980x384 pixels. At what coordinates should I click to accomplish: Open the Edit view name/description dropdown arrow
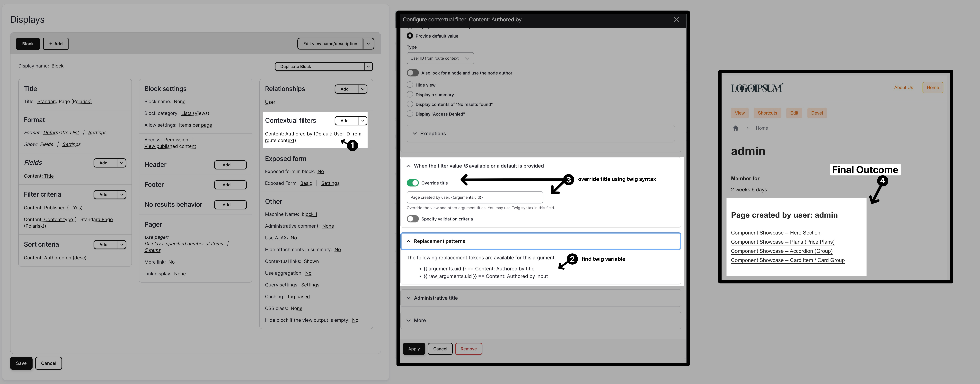click(x=368, y=44)
